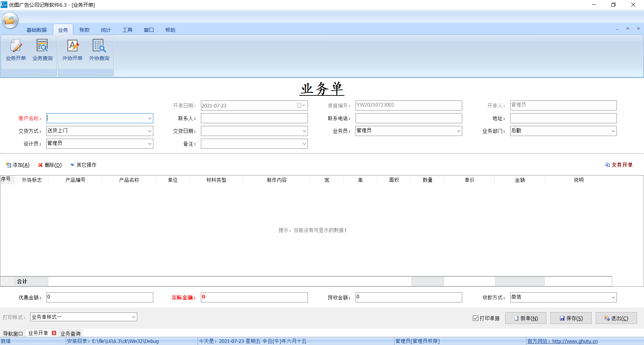644x345 pixels.
Task: Click the 新单(N) button
Action: pos(526,318)
